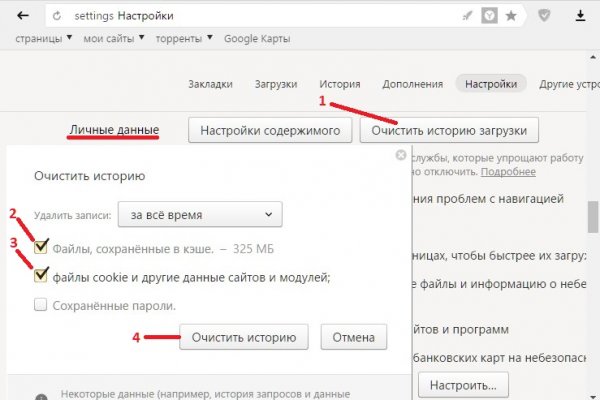Switch to the 'Дополнения' tab
Image resolution: width=600 pixels, height=400 pixels.
(x=407, y=85)
